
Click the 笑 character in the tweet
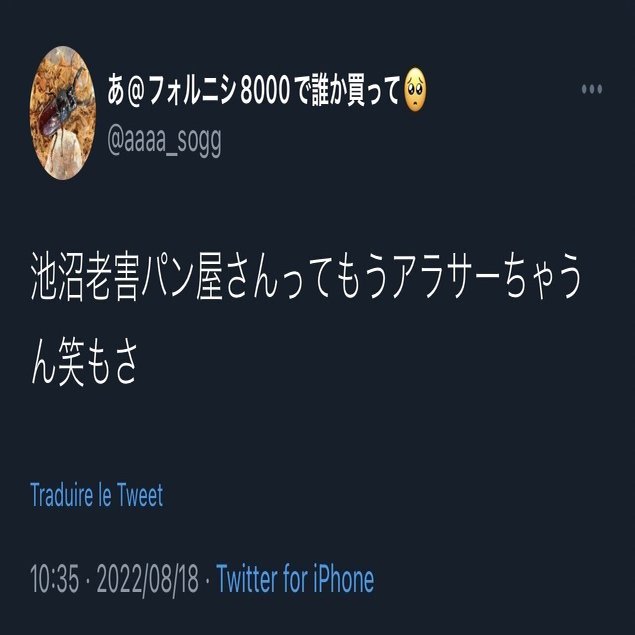click(x=71, y=362)
